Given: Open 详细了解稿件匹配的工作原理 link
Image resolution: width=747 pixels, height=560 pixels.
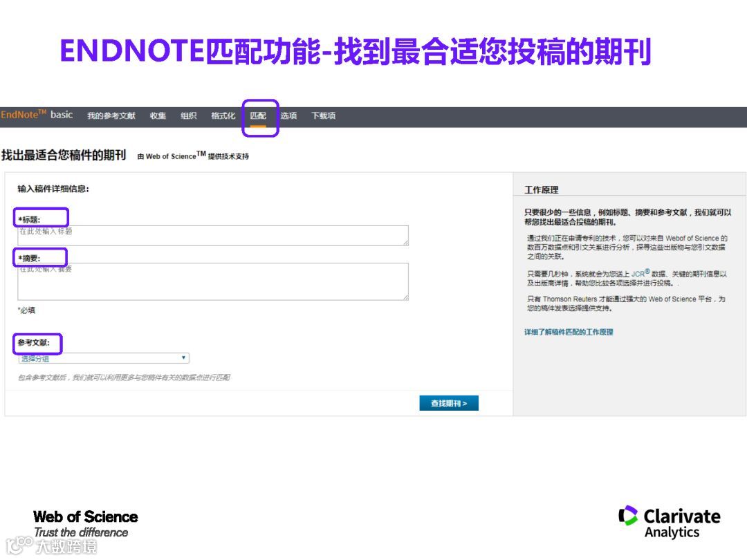Looking at the screenshot, I should click(569, 332).
